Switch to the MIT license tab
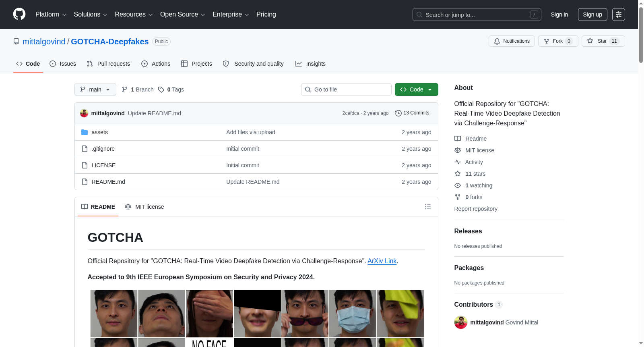 (144, 207)
